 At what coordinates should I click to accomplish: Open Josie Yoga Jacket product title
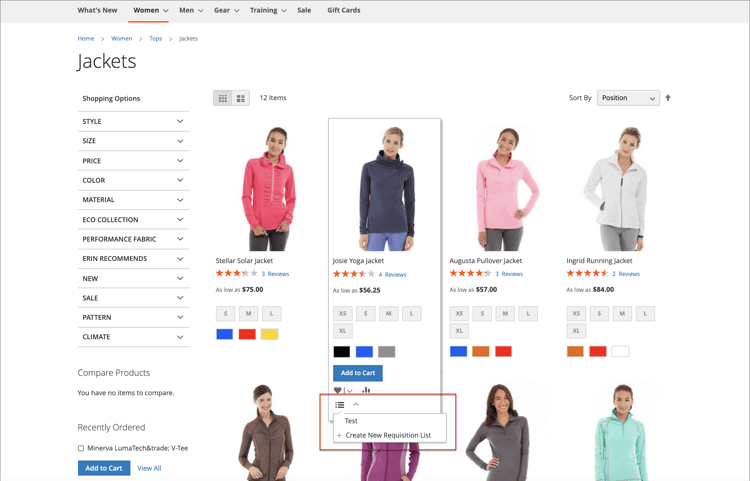click(x=358, y=261)
